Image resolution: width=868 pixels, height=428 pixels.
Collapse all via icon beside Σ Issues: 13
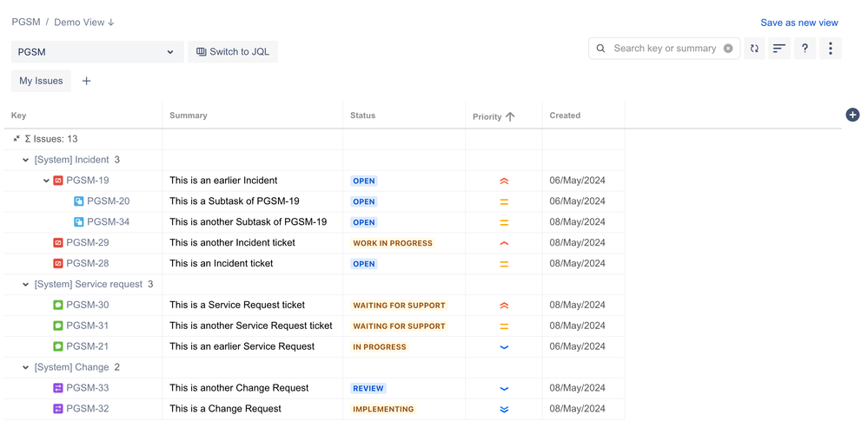click(17, 139)
